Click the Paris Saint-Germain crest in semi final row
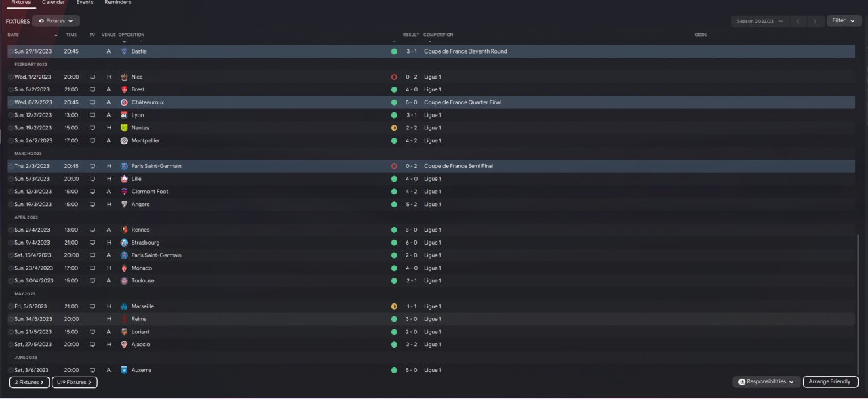 [124, 166]
